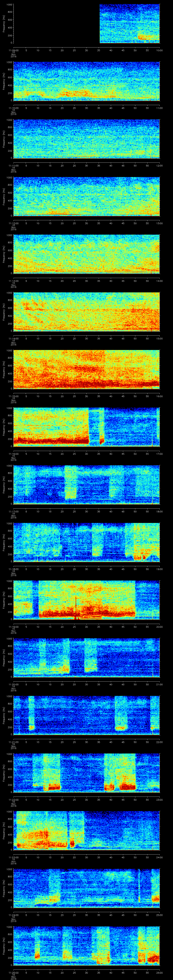Click the spectrogram panel starting at 11:12:00
This screenshot has height=980, width=173.
[86, 196]
